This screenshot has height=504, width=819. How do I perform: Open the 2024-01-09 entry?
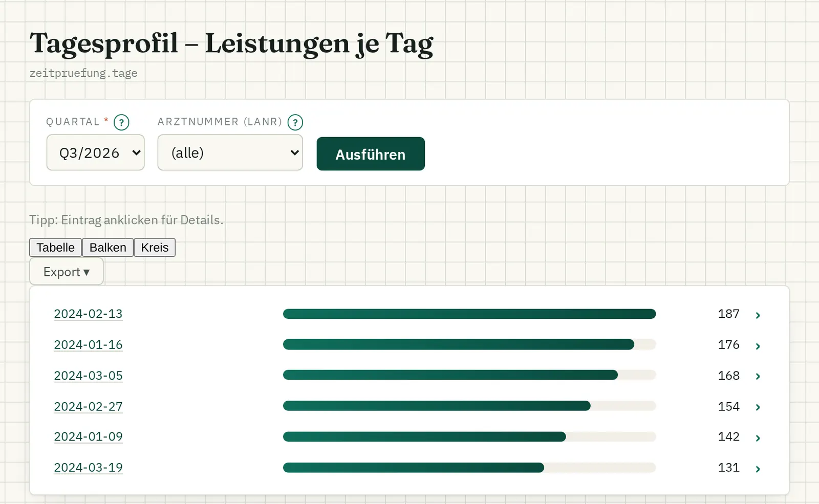pos(88,436)
